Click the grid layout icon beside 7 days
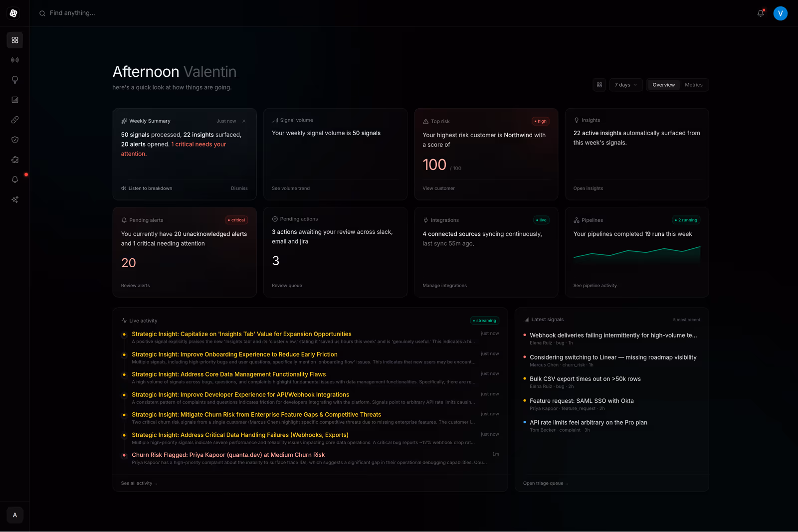Image resolution: width=798 pixels, height=532 pixels. (599, 85)
